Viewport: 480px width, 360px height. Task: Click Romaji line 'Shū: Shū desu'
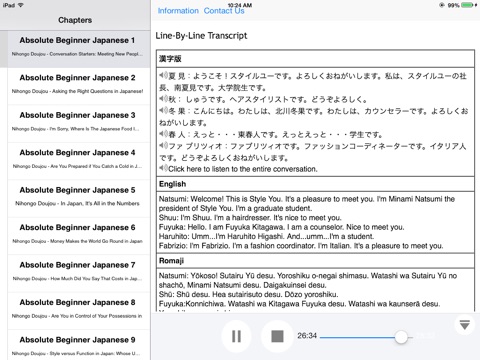[248, 294]
